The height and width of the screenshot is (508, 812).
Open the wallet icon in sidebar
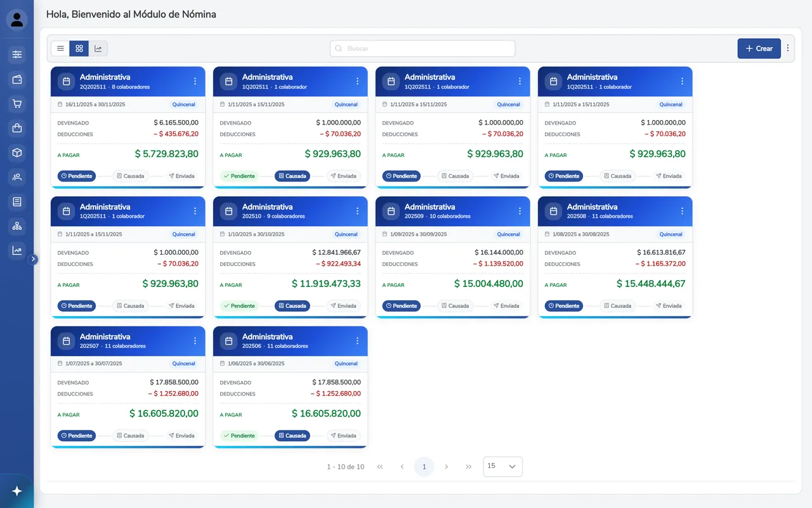pyautogui.click(x=17, y=79)
